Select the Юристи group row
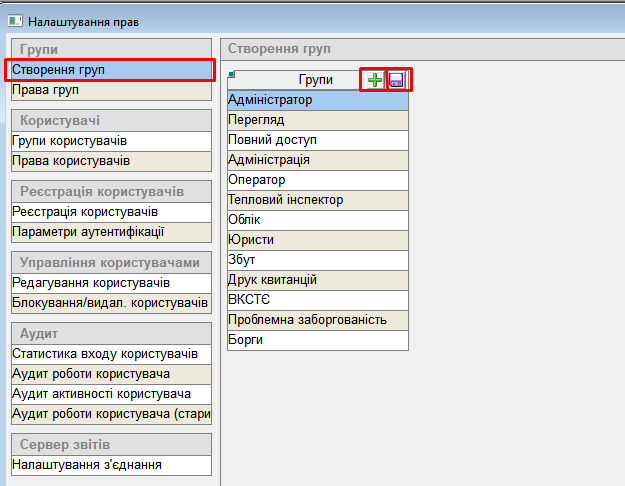625x486 pixels. tap(318, 240)
